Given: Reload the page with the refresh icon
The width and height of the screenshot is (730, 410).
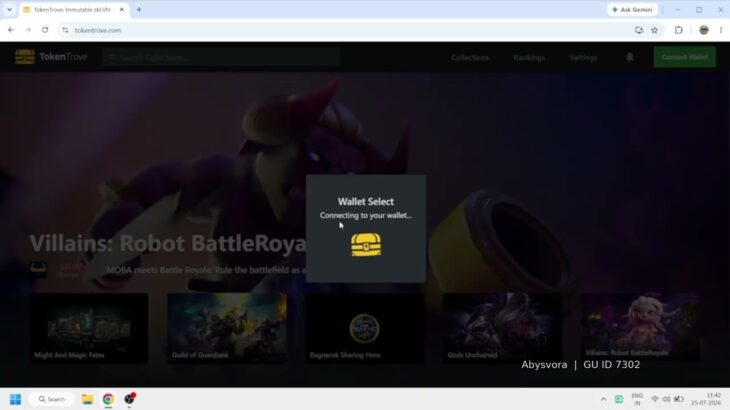Looking at the screenshot, I should point(45,30).
